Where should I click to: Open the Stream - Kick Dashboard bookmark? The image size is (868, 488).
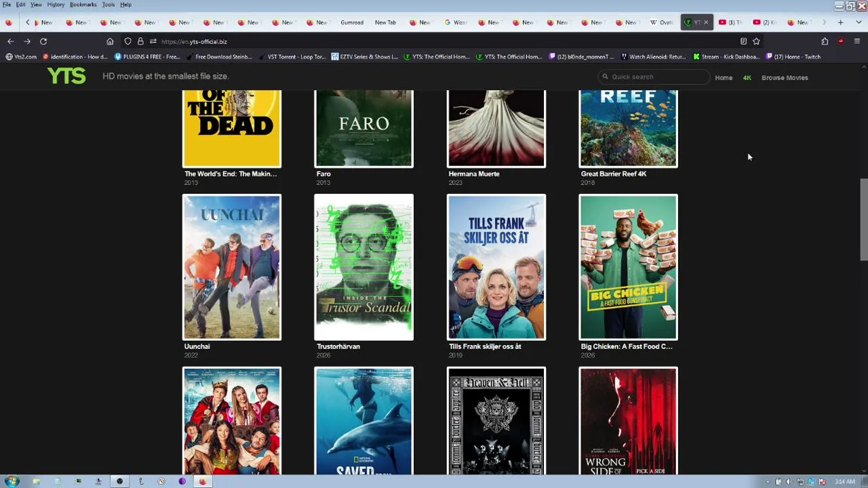(x=726, y=57)
